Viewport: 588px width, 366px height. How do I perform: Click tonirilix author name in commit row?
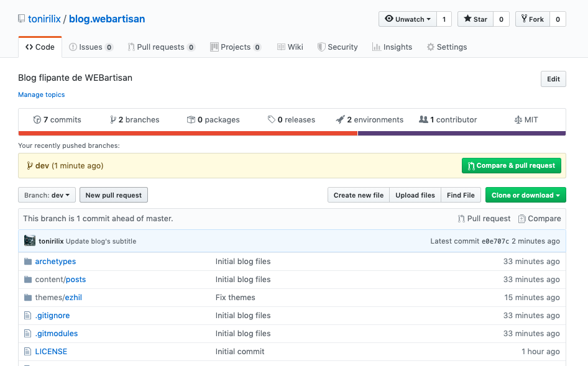(51, 241)
